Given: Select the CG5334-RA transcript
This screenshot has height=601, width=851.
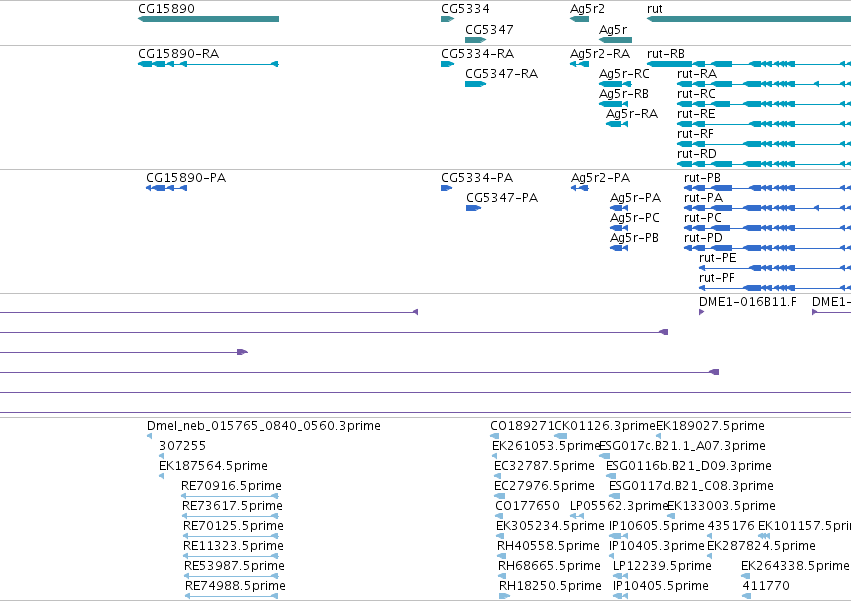Looking at the screenshot, I should [448, 64].
